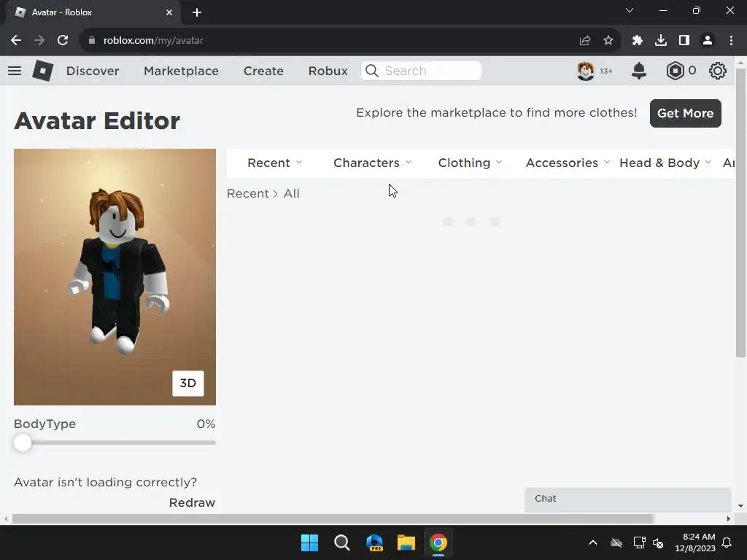Open the Chat panel
747x560 pixels.
tap(628, 499)
